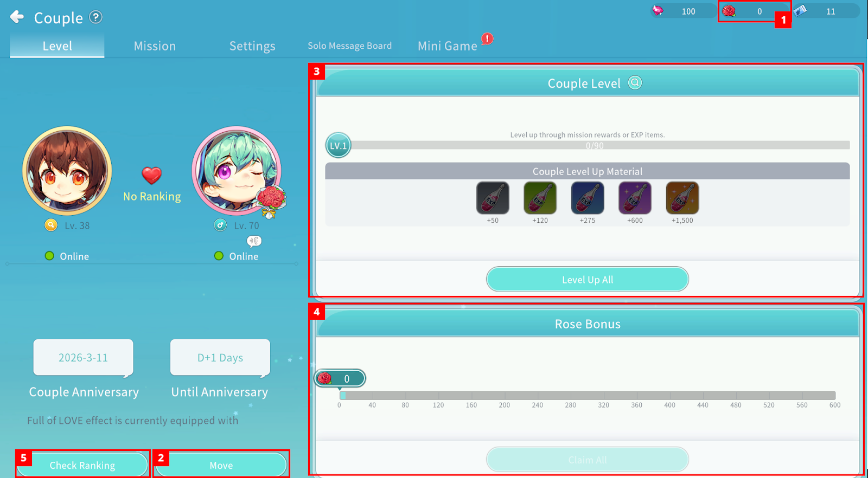Tap the blue ticket currency icon
The height and width of the screenshot is (478, 868).
pyautogui.click(x=801, y=11)
